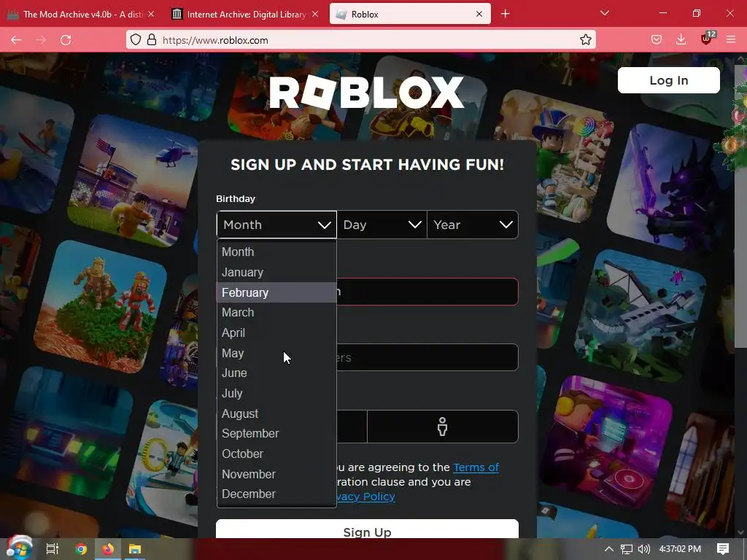Close The Mod Archive tab

(151, 15)
